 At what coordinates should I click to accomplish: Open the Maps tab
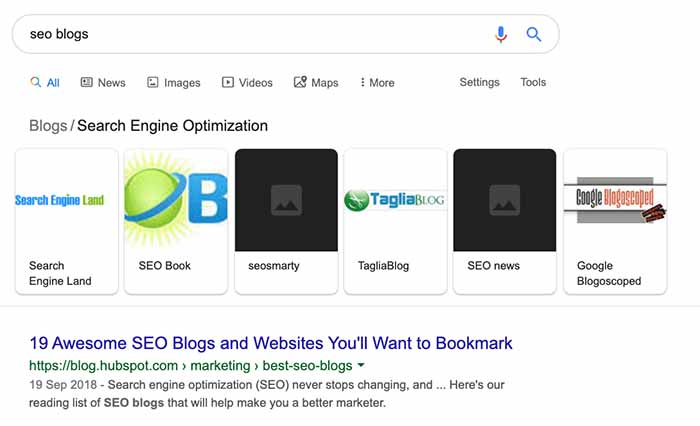(316, 83)
